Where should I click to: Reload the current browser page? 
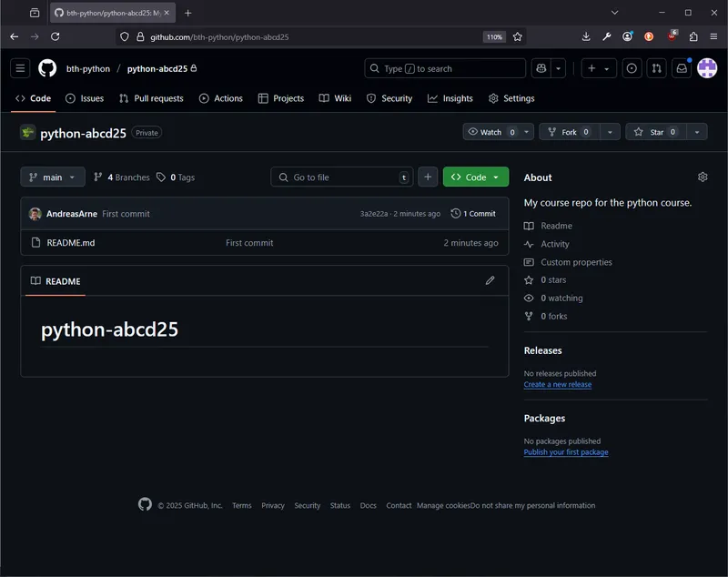(56, 36)
